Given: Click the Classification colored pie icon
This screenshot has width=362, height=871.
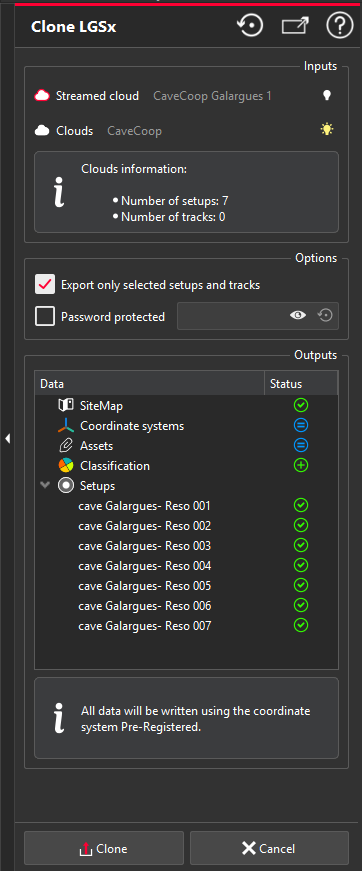Looking at the screenshot, I should point(66,465).
